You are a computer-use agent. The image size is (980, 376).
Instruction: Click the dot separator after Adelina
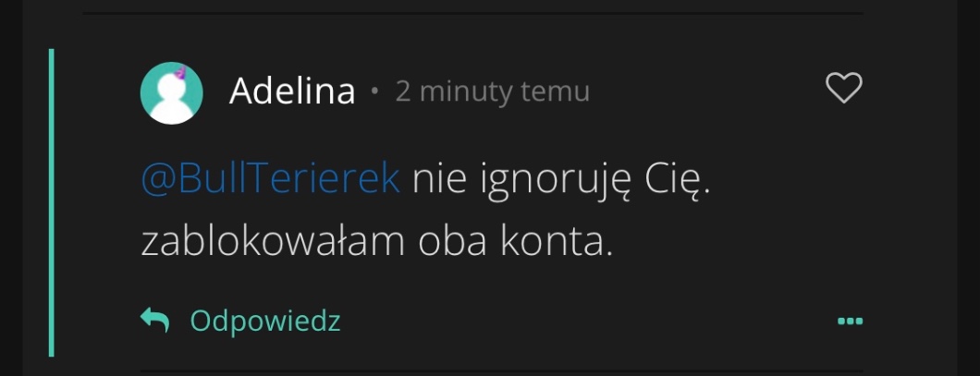[375, 91]
